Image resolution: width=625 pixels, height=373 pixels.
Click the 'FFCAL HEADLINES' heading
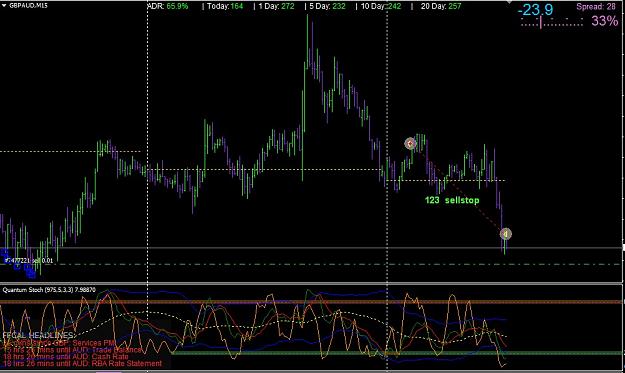tap(38, 335)
